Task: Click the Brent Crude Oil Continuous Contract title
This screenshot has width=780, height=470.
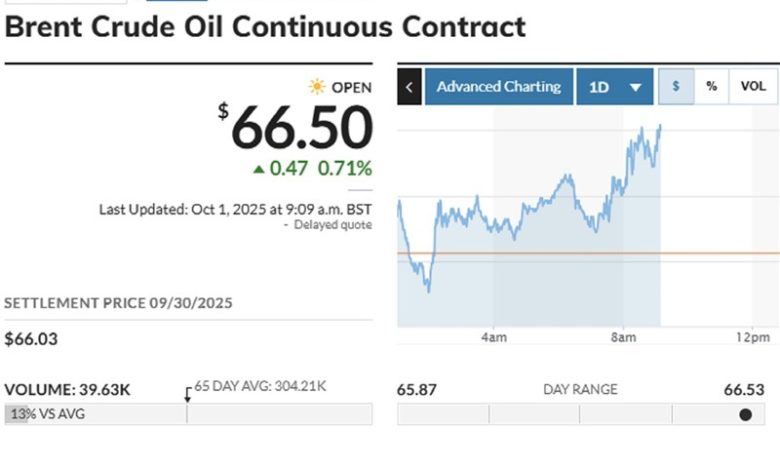Action: [265, 26]
